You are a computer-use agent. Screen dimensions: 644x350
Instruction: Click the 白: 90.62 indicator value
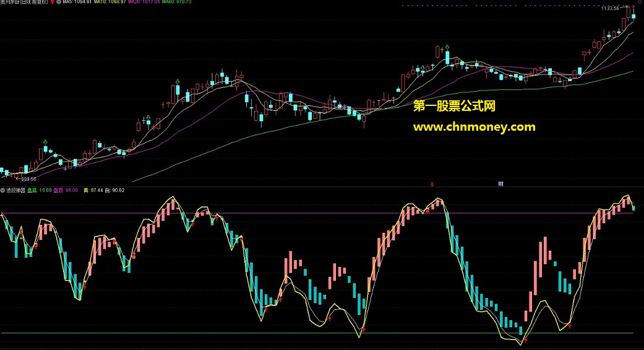115,190
